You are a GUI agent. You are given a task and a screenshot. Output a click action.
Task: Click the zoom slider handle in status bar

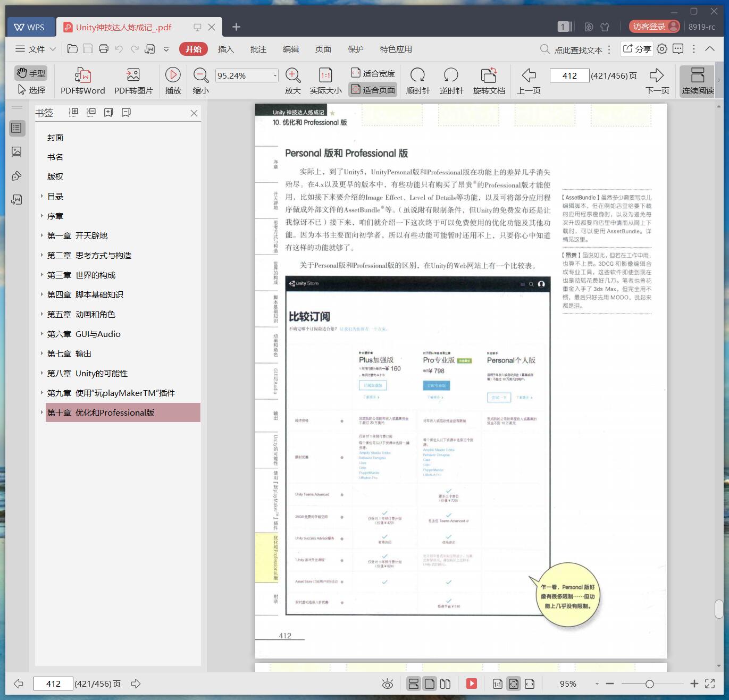(x=649, y=684)
